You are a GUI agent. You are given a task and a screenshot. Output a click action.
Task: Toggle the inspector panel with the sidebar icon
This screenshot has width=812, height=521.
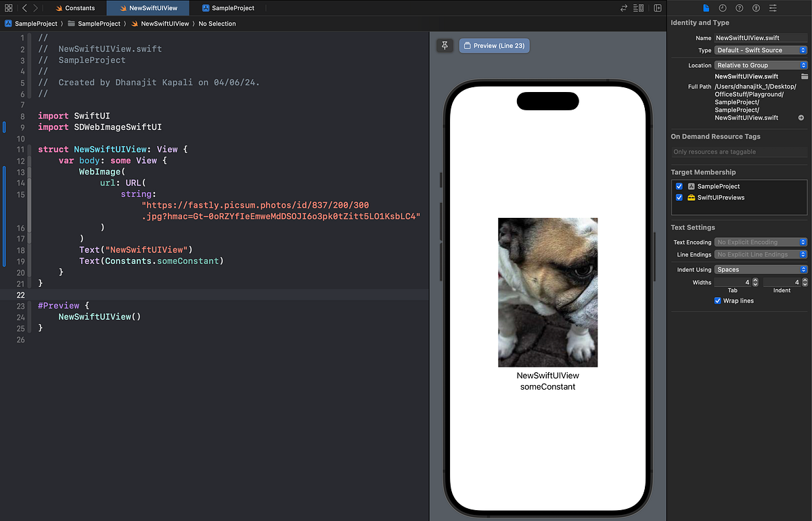tap(657, 7)
